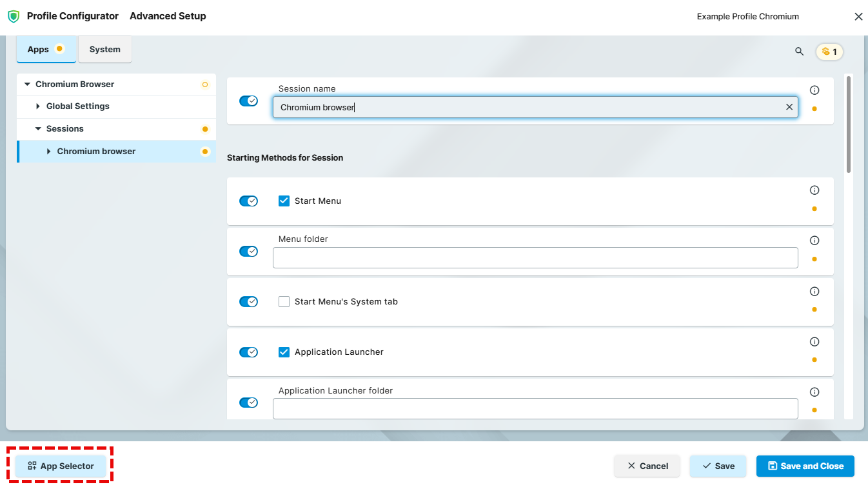The width and height of the screenshot is (868, 489).
Task: Click the info icon next to Menu folder
Action: tap(814, 240)
